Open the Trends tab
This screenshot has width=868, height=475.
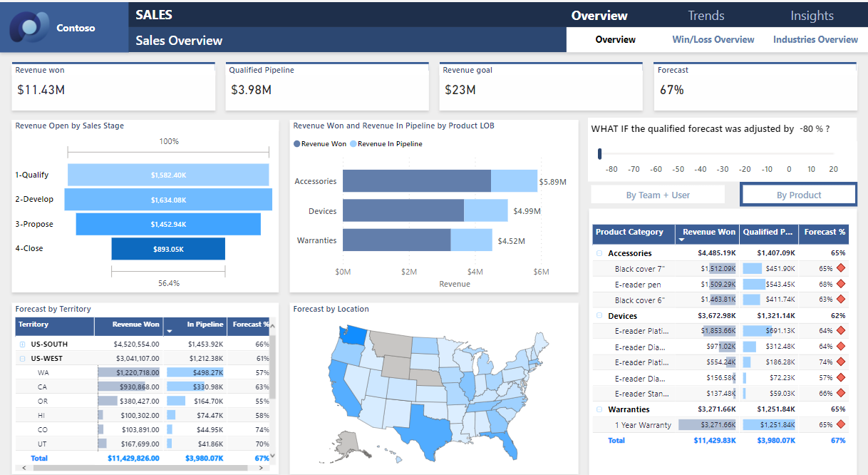click(706, 16)
